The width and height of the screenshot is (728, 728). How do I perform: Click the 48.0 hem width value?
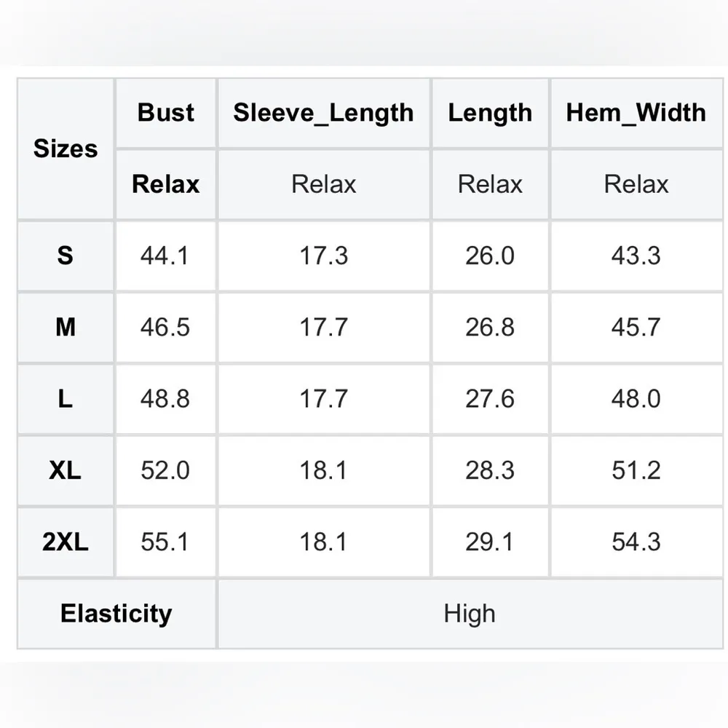pos(636,399)
